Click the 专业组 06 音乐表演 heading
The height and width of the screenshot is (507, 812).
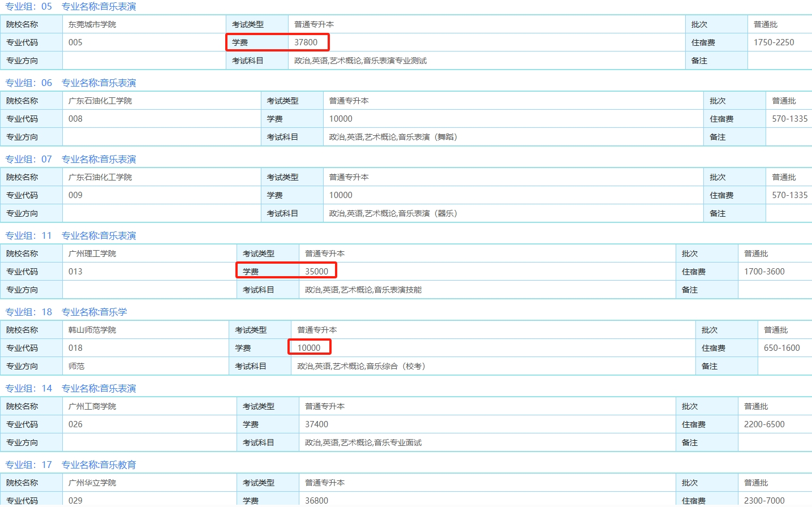point(71,83)
